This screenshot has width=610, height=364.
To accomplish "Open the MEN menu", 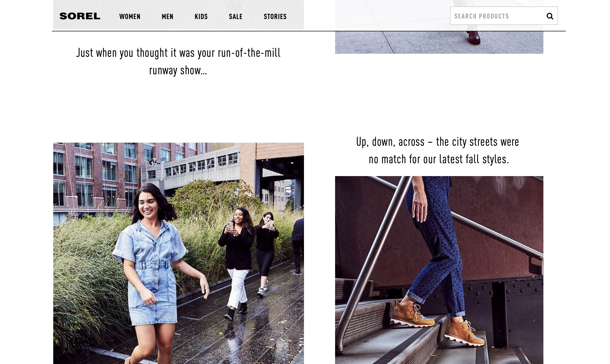I will 167,16.
